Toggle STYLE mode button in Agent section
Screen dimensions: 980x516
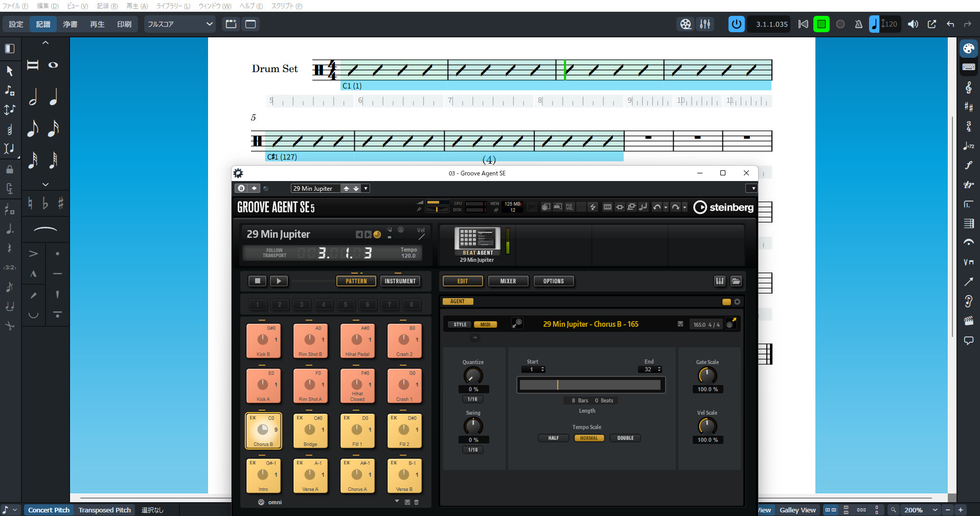(460, 324)
